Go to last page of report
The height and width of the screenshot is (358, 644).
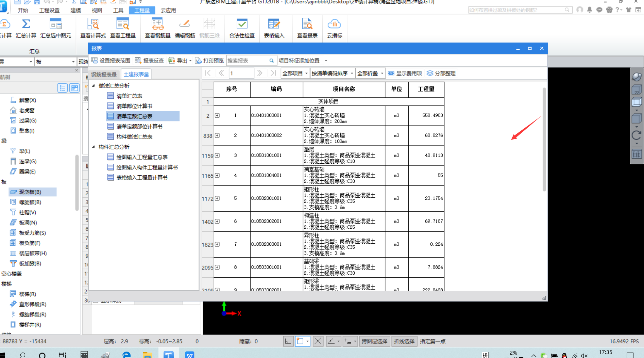click(x=273, y=73)
